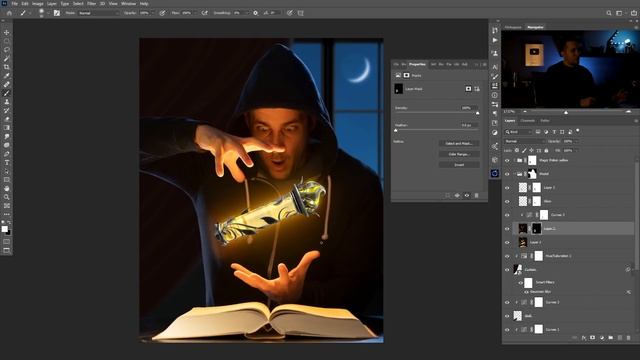Toggle visibility of selected Layer 2

pos(507,229)
